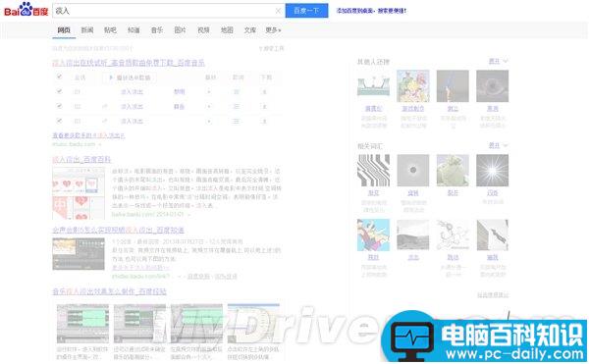589x364 pixels.
Task: Download the third song in the list
Action: click(264, 122)
